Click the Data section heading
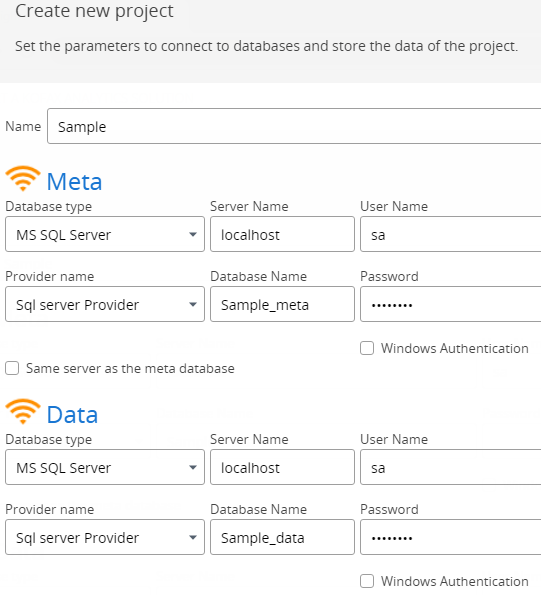Screen dimensions: 541x595 72,415
